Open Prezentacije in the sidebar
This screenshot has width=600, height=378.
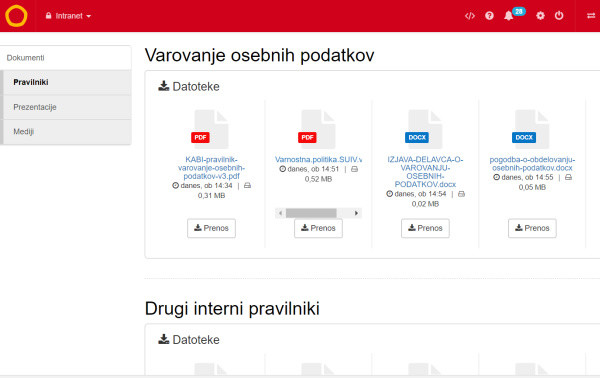pyautogui.click(x=66, y=107)
